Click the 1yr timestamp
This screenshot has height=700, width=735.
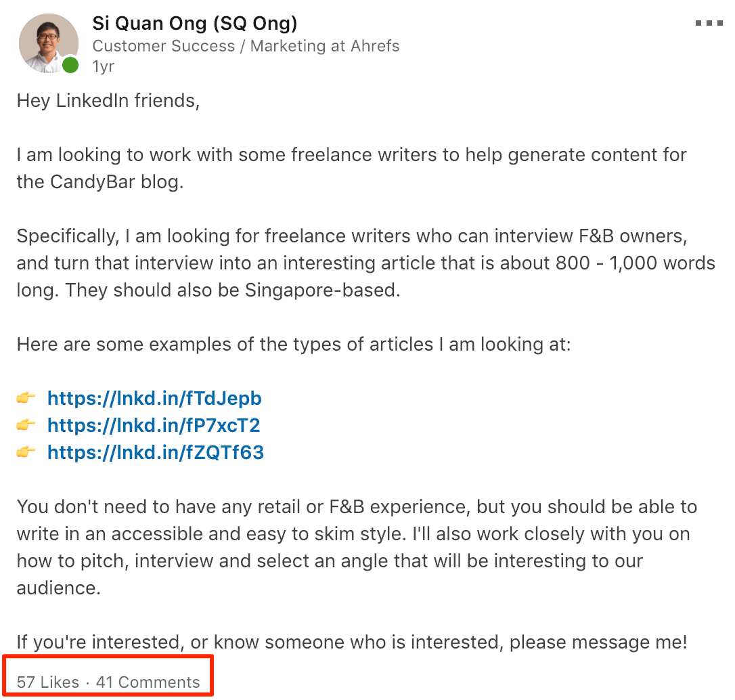click(103, 66)
